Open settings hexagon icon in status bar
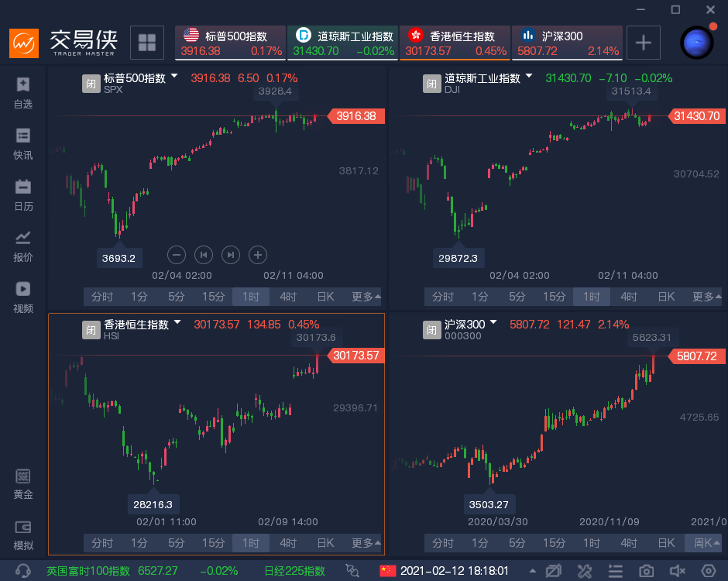 [x=709, y=570]
